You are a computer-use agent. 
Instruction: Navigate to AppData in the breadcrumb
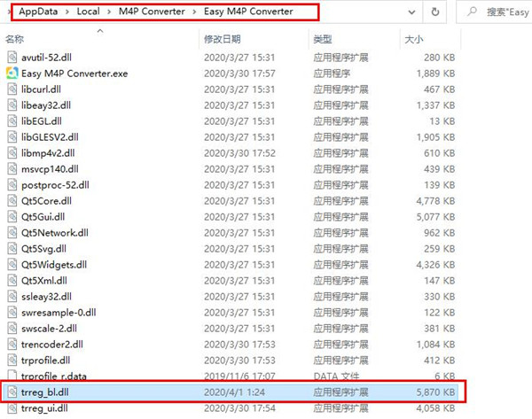(38, 12)
